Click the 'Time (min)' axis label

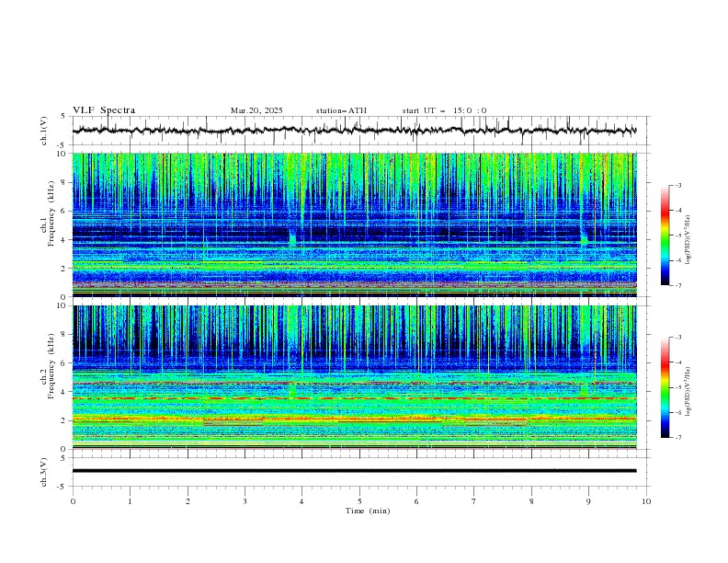(368, 511)
